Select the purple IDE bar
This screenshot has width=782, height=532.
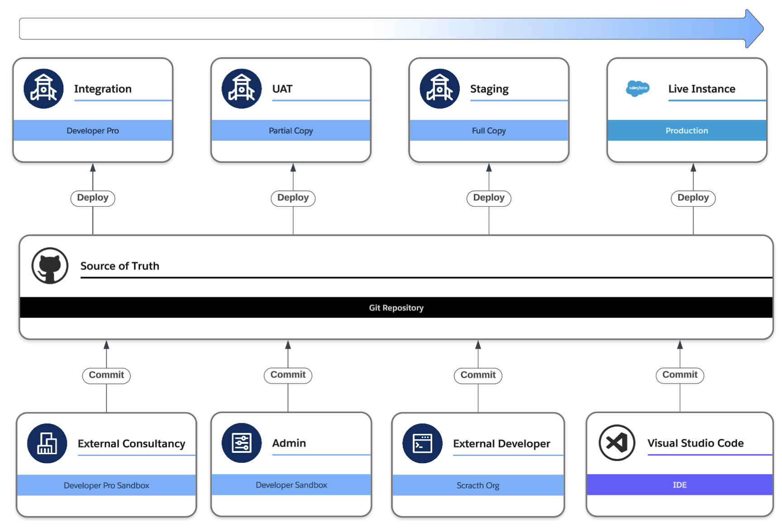(x=680, y=484)
